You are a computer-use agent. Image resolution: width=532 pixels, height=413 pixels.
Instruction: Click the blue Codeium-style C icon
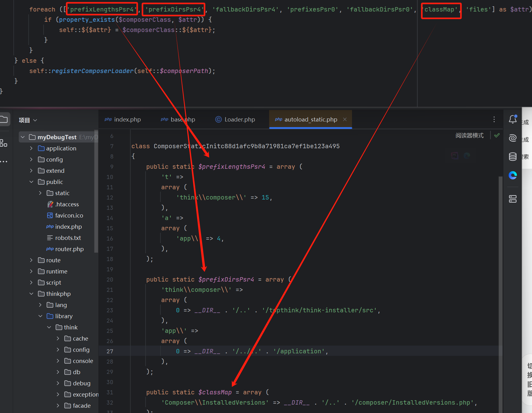(x=513, y=176)
